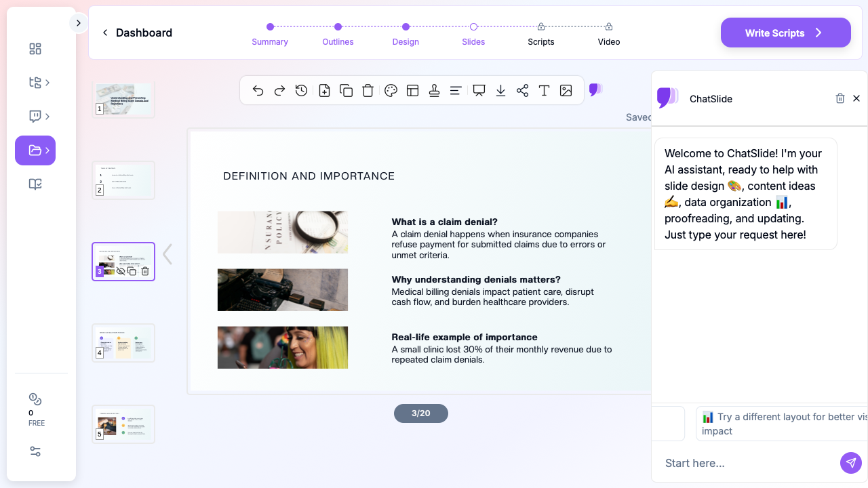Screen dimensions: 868x488
Task: Hide slide 3 using the eye icon
Action: coord(121,271)
